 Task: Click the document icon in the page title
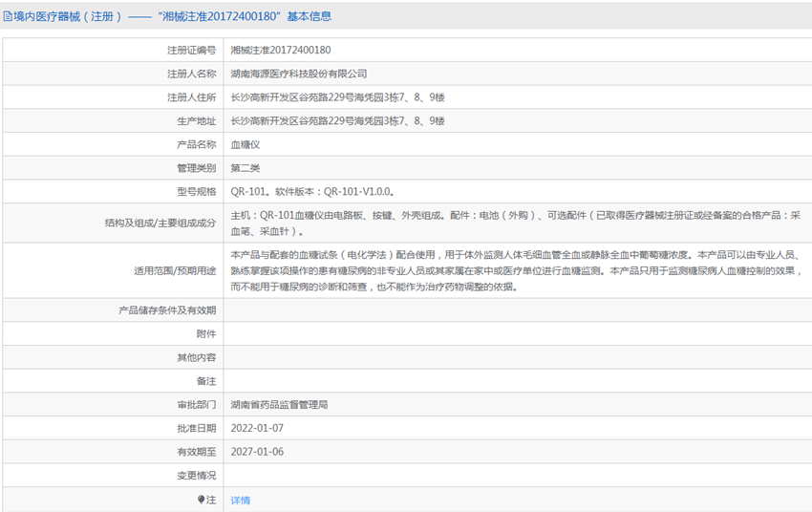8,16
